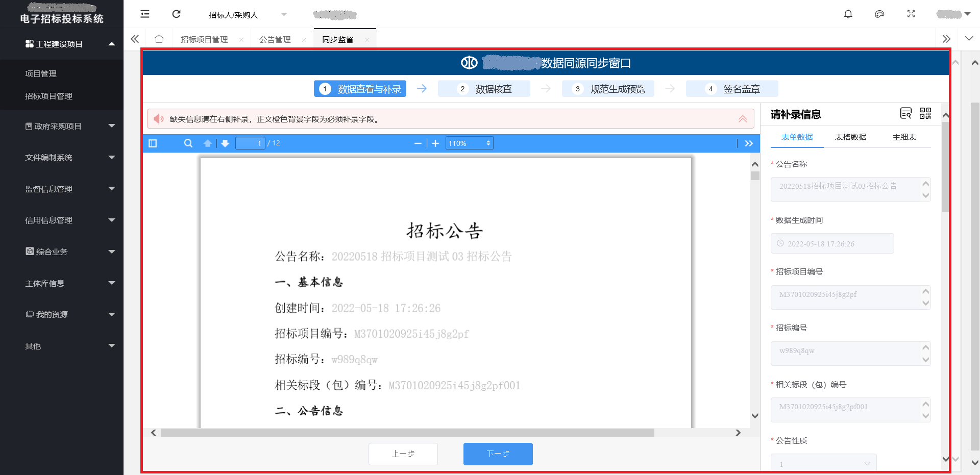Open the 110% zoom level dropdown
This screenshot has height=475, width=980.
tap(469, 143)
